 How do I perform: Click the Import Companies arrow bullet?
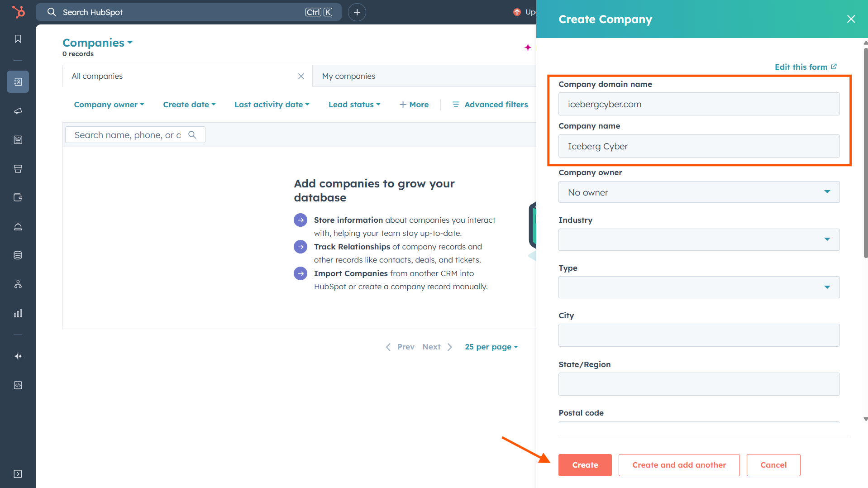300,273
